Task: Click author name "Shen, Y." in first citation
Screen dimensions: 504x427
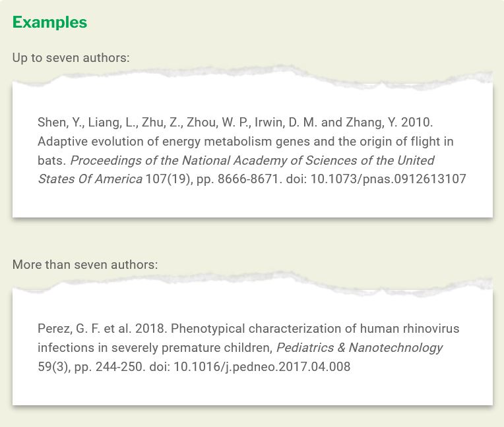Action: [x=52, y=123]
